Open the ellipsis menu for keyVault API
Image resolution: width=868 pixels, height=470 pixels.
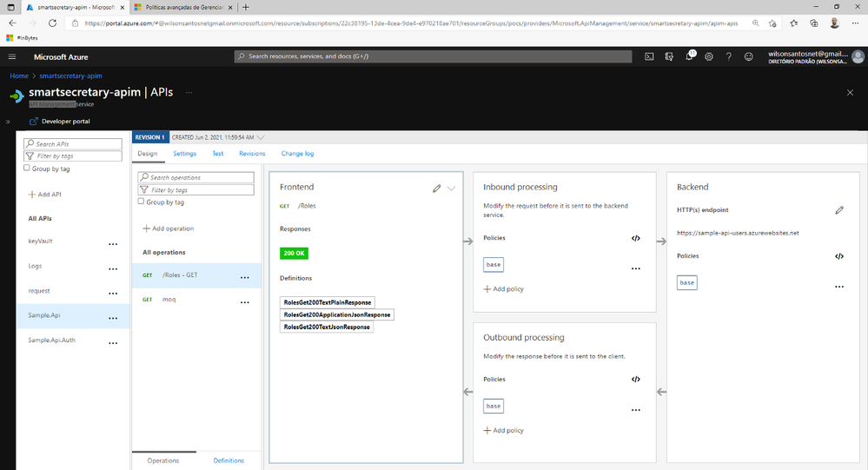pyautogui.click(x=113, y=244)
